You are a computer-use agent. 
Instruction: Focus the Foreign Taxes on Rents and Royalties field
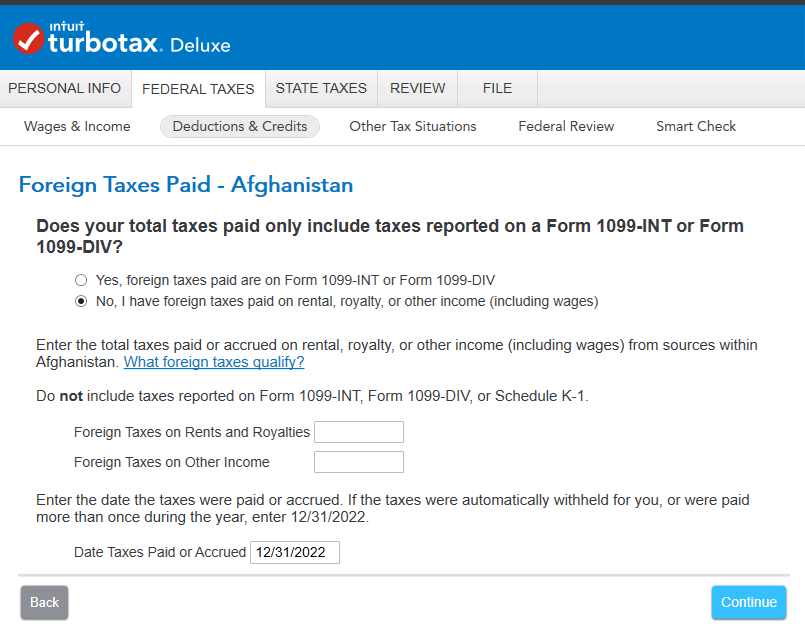(359, 432)
